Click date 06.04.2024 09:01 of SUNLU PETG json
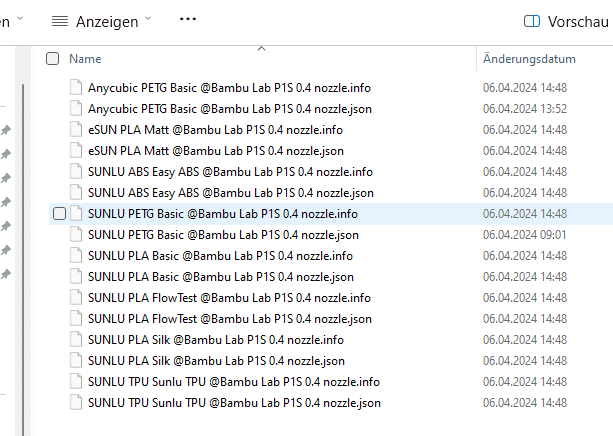 coord(524,235)
